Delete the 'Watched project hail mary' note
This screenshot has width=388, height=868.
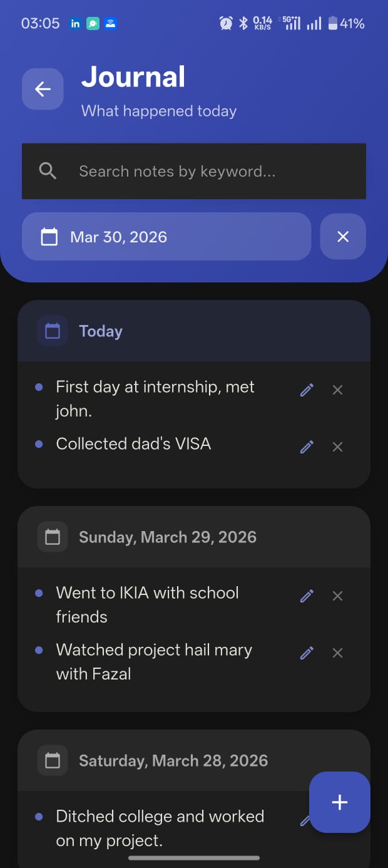(x=337, y=653)
